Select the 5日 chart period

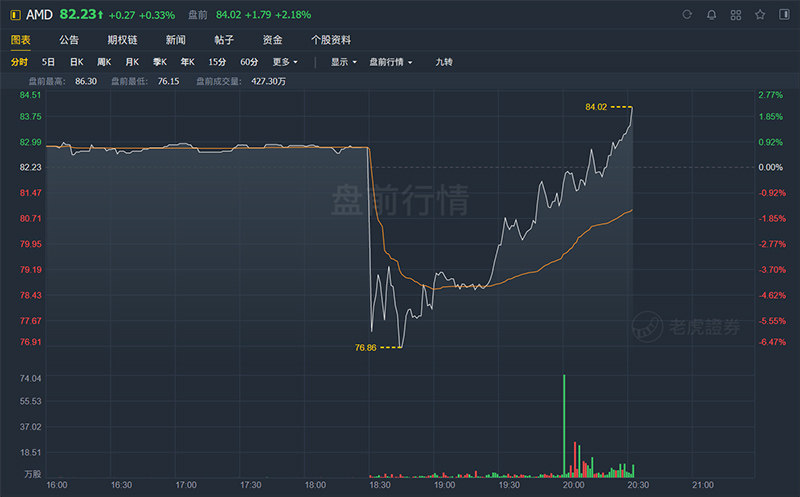point(48,62)
